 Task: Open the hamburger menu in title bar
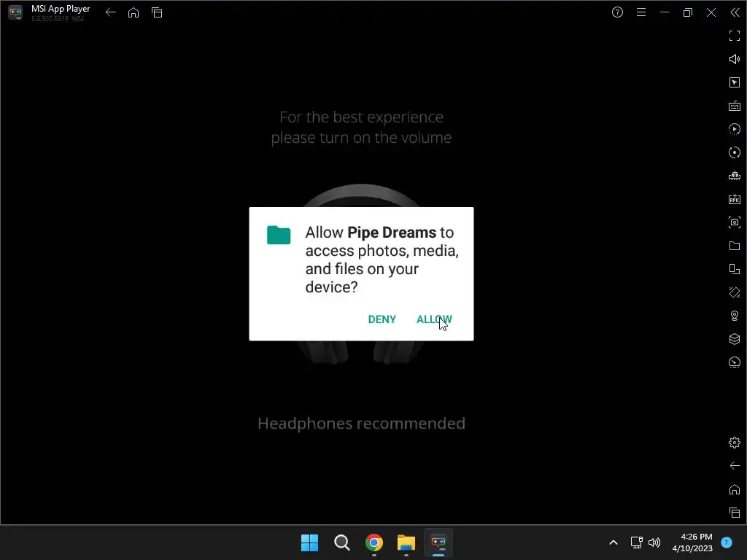click(640, 12)
